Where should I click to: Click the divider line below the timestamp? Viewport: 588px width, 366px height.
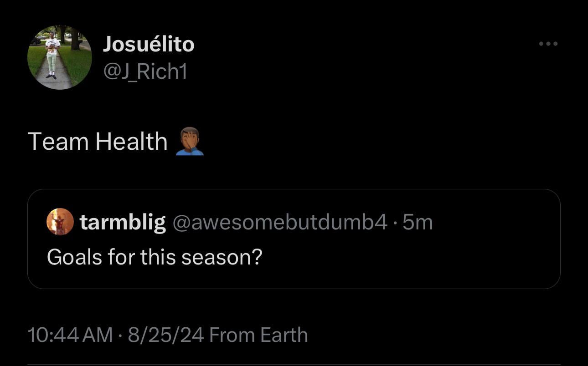(x=294, y=364)
